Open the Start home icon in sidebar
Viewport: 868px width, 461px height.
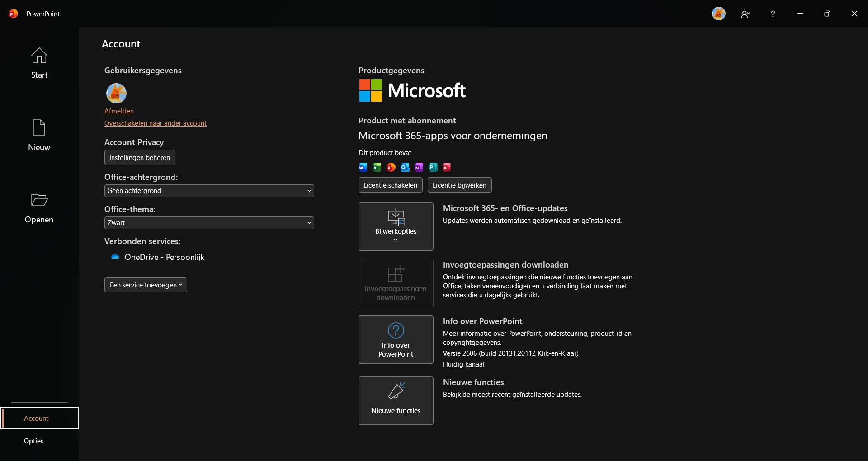tap(39, 56)
